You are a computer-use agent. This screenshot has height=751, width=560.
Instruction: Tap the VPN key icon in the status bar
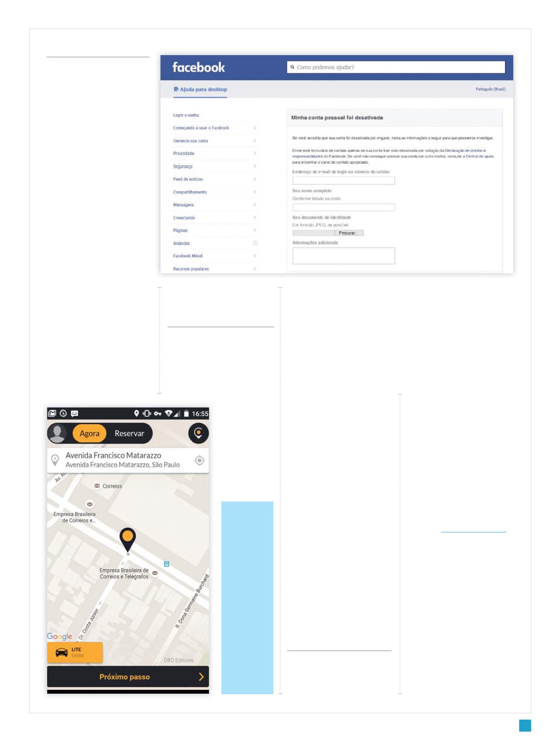(157, 414)
